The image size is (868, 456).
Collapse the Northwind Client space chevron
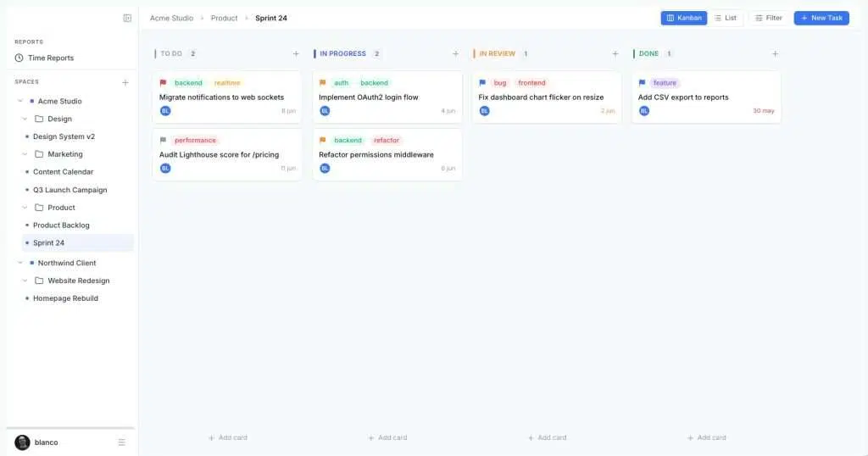pyautogui.click(x=20, y=263)
